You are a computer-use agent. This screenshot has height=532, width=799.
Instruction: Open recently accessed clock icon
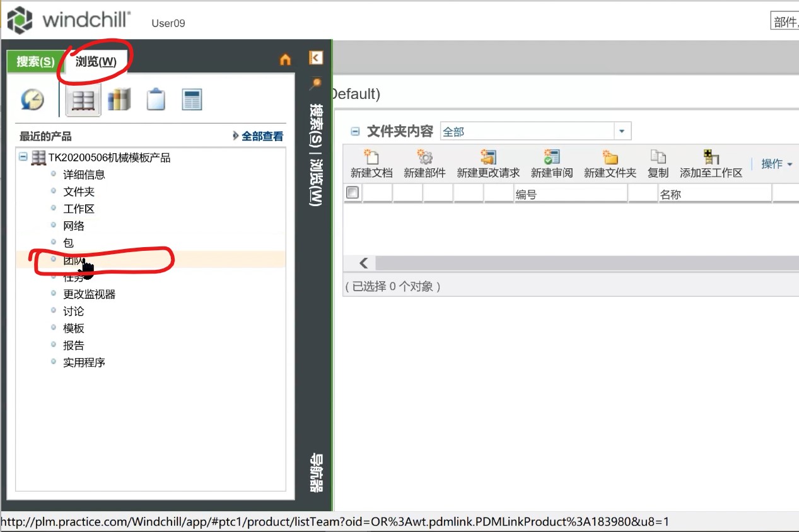[x=32, y=100]
